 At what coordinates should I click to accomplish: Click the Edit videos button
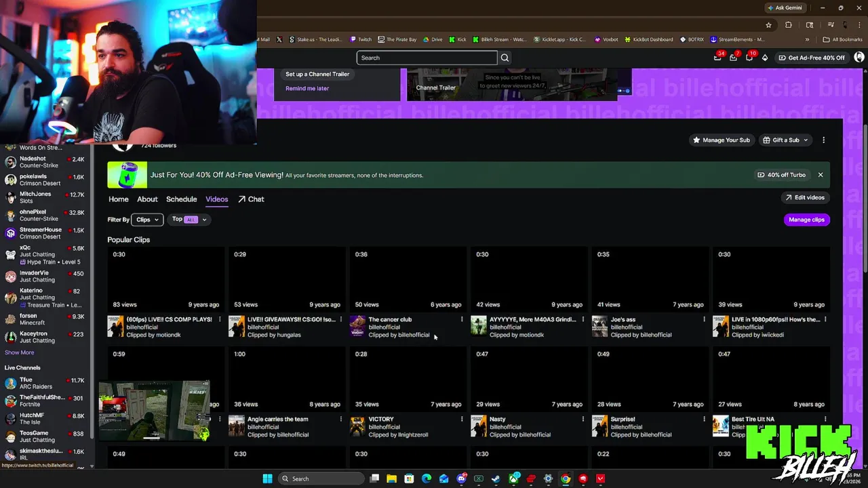(805, 197)
